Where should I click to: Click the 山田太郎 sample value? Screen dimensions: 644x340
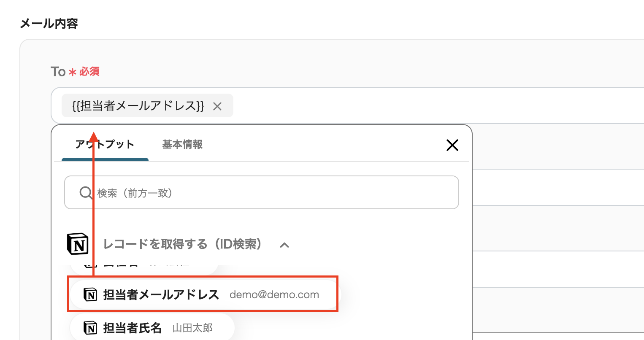192,328
